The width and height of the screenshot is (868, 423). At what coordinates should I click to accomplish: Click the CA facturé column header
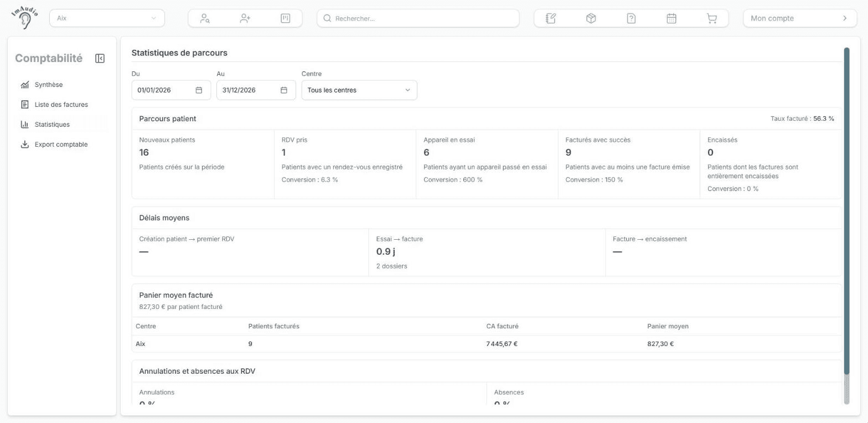point(502,327)
